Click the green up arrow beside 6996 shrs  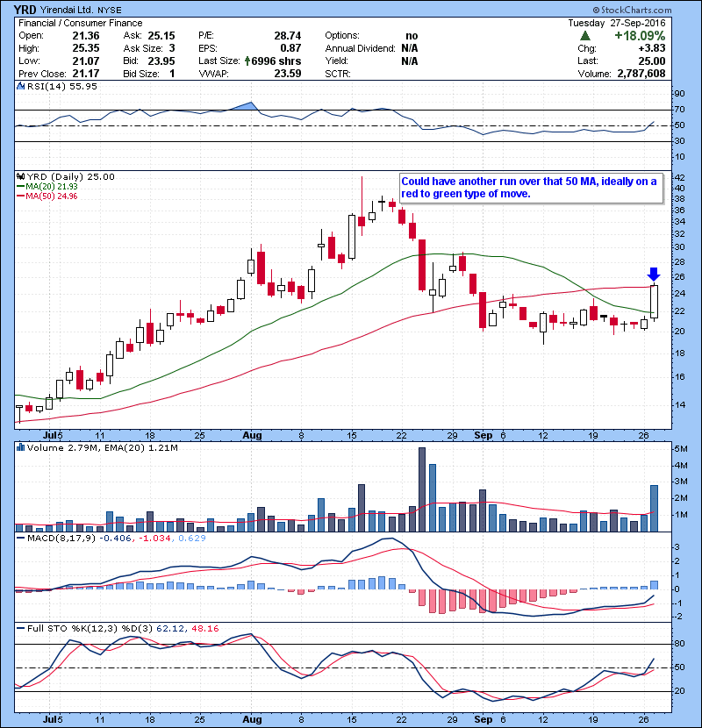tap(247, 61)
